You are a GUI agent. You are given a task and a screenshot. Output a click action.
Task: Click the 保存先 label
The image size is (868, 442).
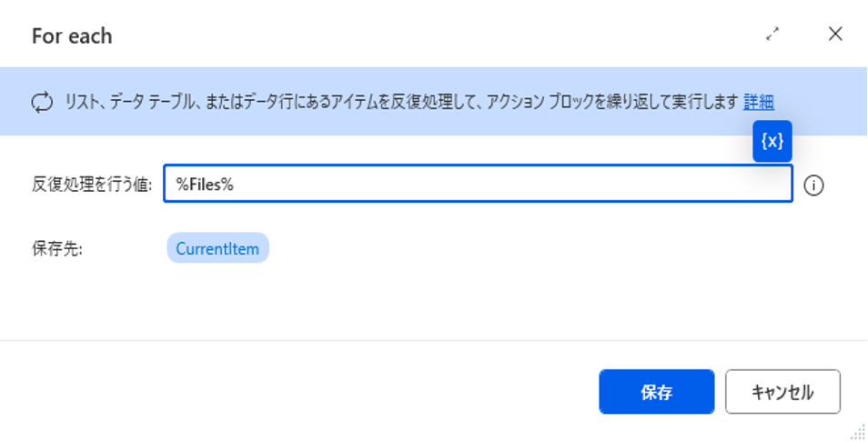click(57, 248)
